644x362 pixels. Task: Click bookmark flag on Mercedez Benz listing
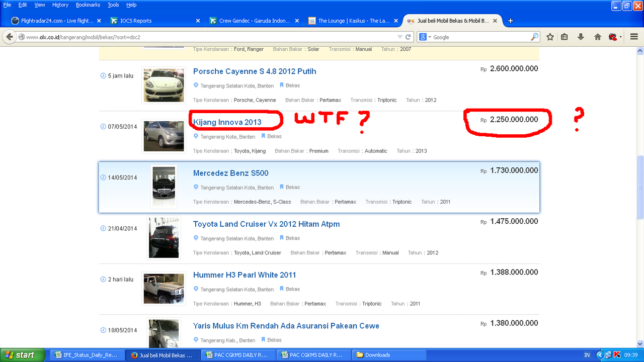coord(282,187)
